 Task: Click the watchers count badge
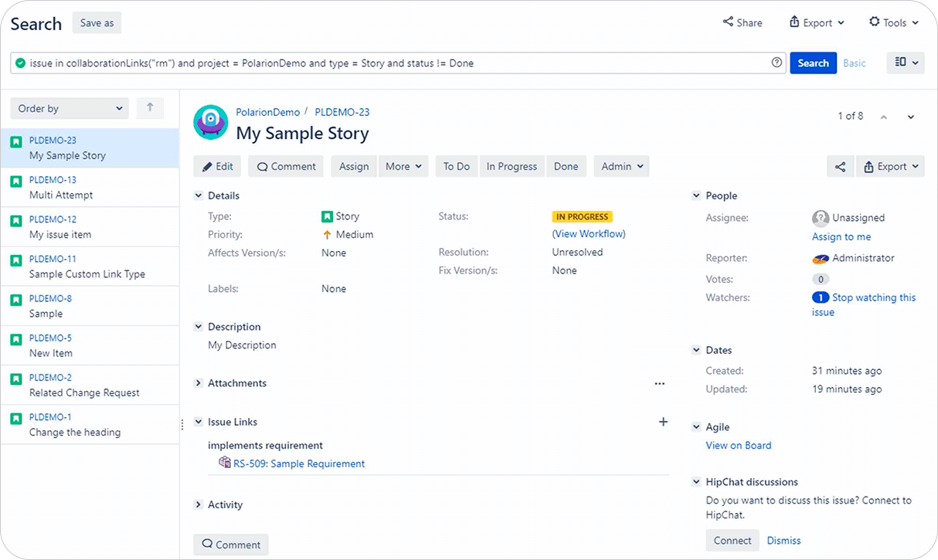(x=820, y=297)
